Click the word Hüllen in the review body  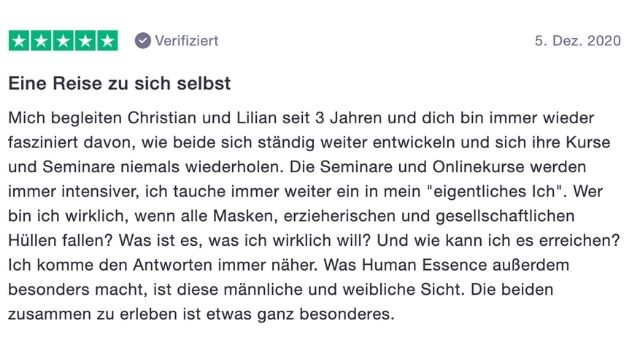(32, 240)
